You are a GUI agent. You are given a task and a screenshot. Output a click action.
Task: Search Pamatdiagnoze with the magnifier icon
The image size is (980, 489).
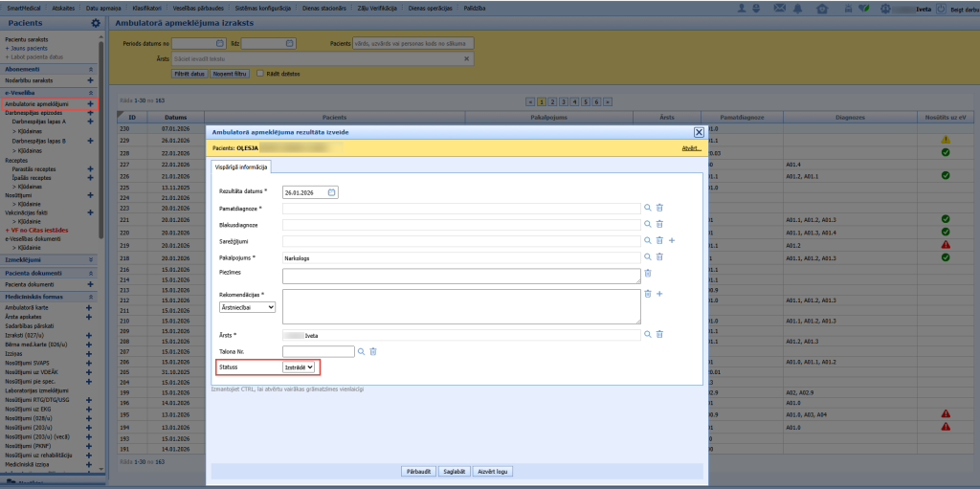tap(648, 208)
